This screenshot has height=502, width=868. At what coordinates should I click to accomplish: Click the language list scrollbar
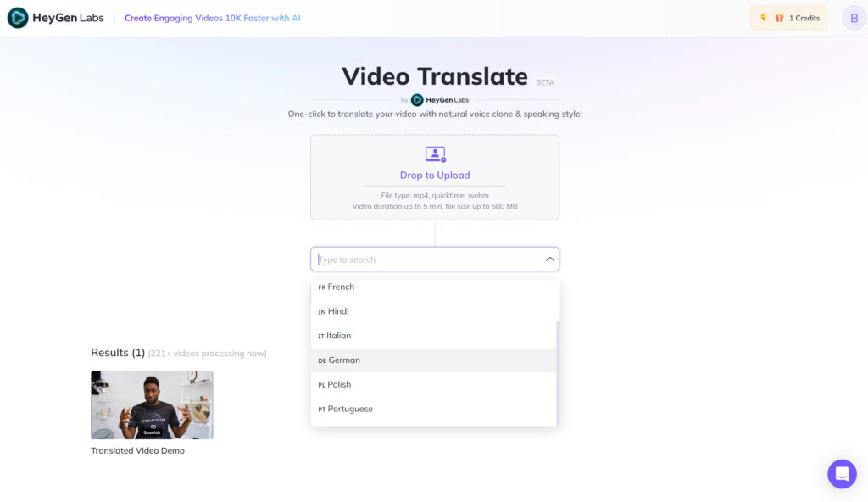click(x=558, y=373)
